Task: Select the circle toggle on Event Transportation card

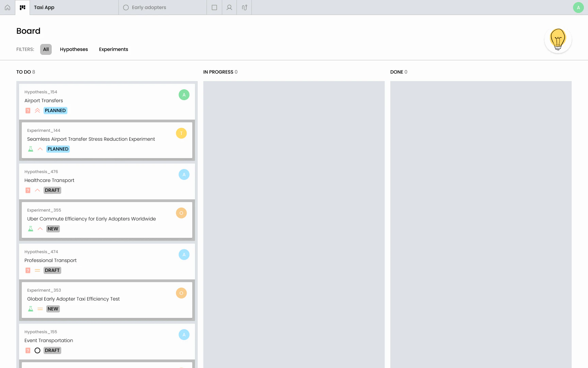Action: (x=37, y=350)
